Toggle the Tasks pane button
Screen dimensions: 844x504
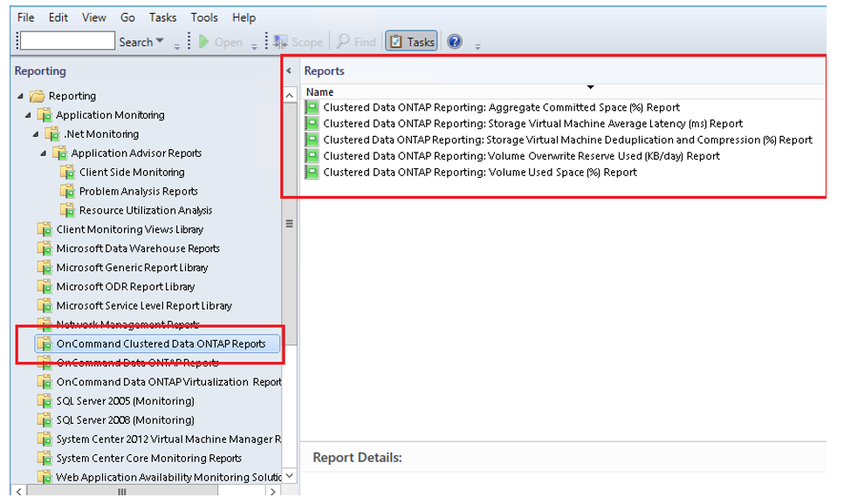[x=412, y=41]
